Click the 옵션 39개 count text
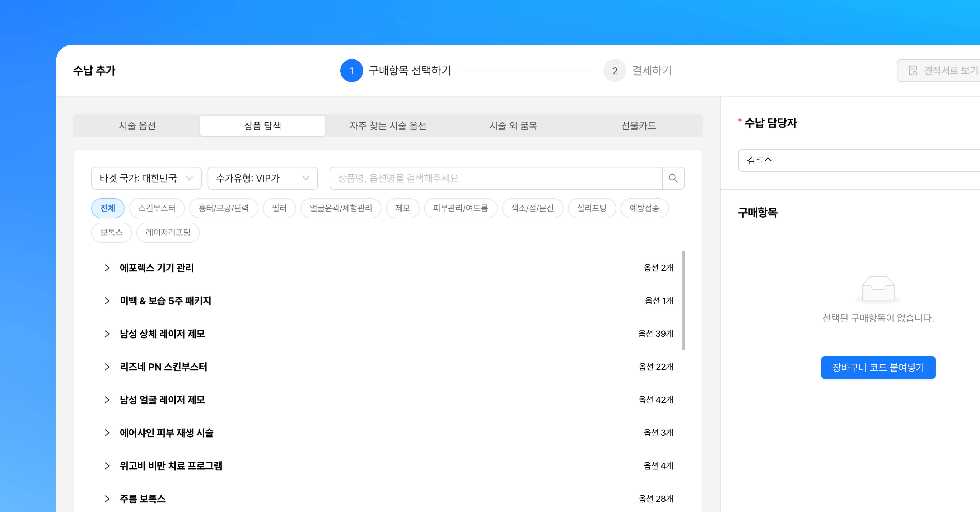This screenshot has height=512, width=980. click(x=656, y=334)
